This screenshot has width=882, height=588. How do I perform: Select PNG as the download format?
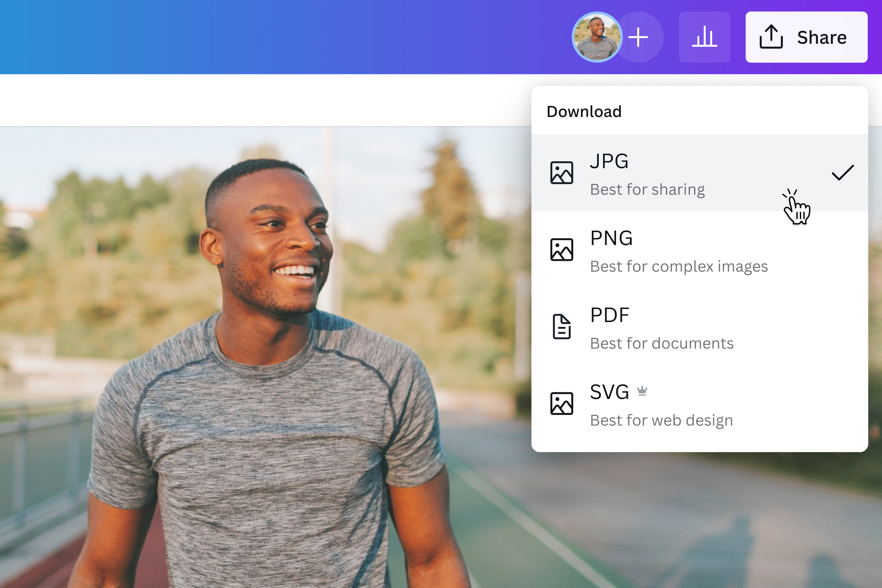(x=675, y=251)
